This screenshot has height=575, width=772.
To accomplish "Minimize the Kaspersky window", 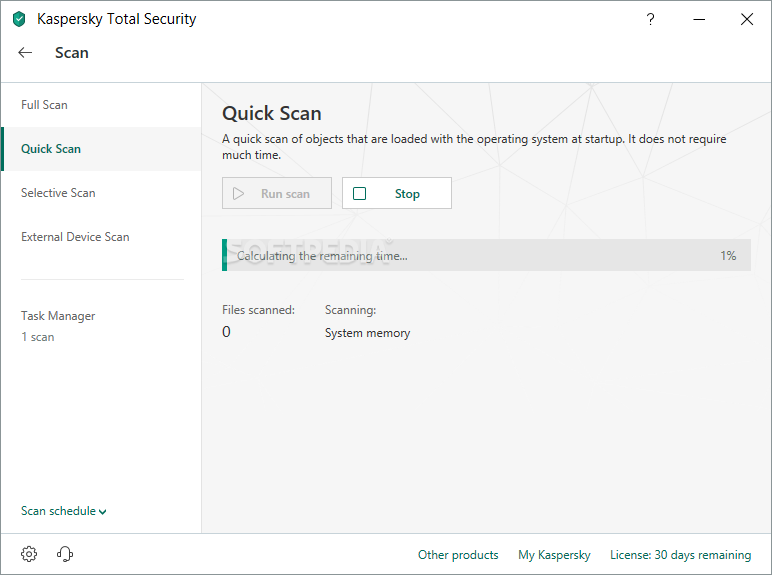I will [x=699, y=19].
